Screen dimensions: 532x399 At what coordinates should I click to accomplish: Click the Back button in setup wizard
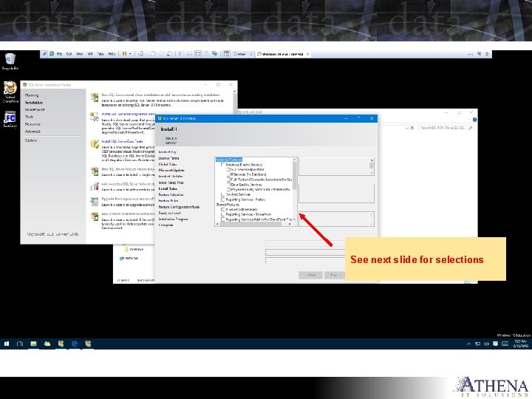pyautogui.click(x=310, y=275)
